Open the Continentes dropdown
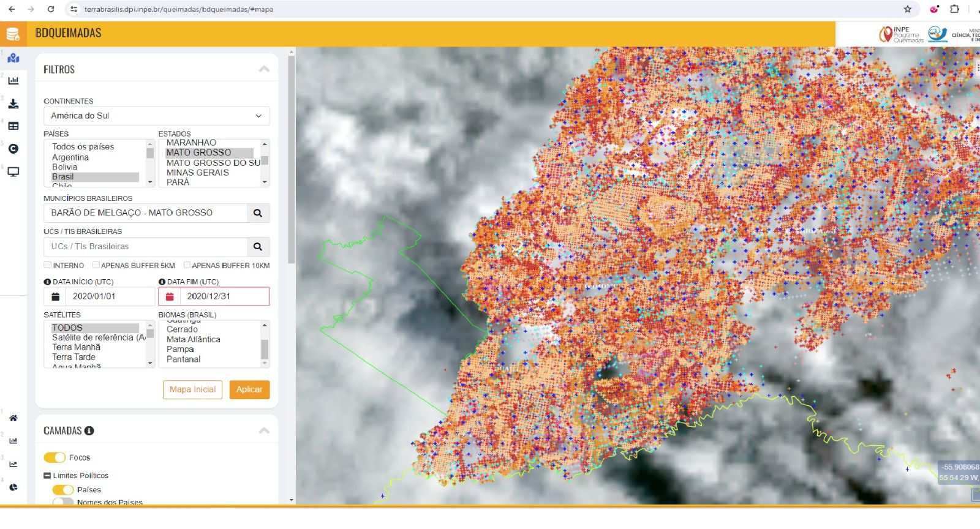Viewport: 980px width, 529px height. pyautogui.click(x=156, y=116)
